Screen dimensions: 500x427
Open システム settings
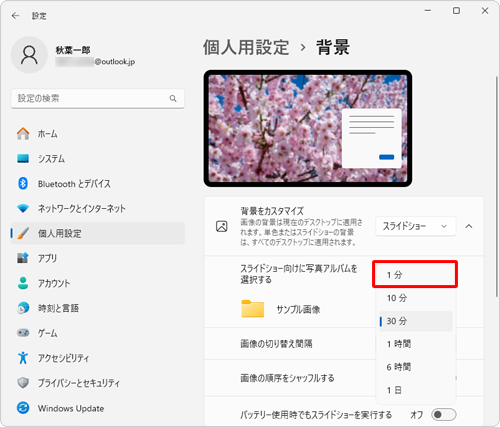[x=97, y=159]
